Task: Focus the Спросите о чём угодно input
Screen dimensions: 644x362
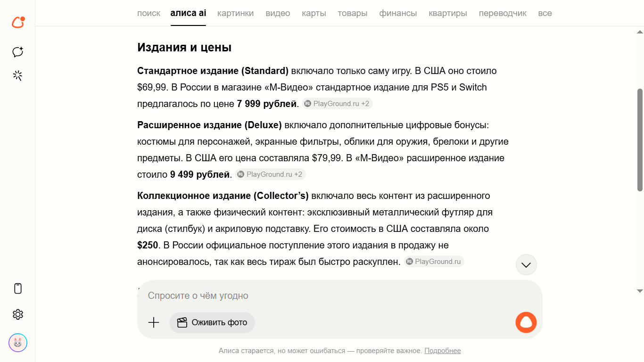Action: (330, 296)
